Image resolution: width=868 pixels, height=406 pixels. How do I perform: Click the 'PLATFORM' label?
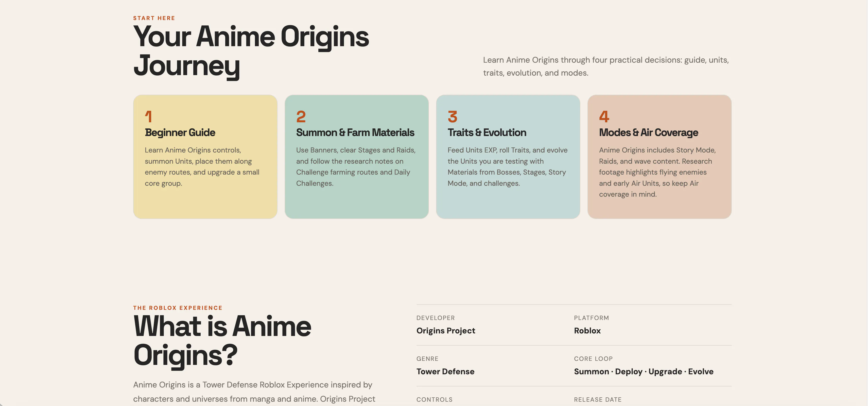click(591, 318)
